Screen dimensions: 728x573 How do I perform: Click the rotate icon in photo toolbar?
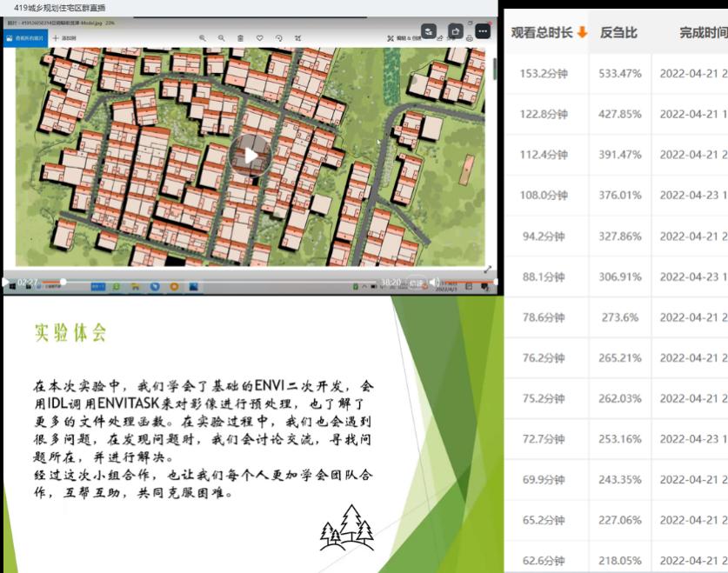[x=278, y=38]
